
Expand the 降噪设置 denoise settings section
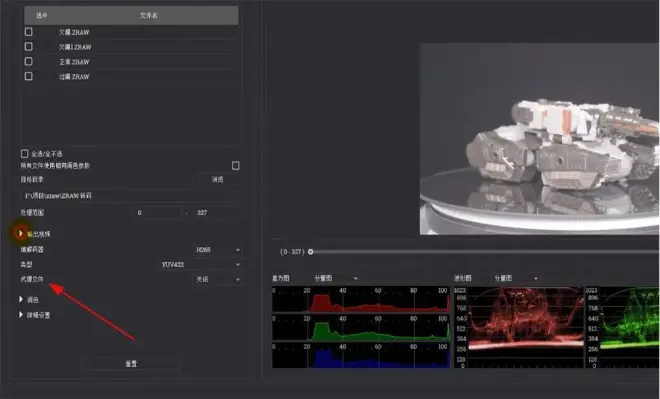(21, 314)
